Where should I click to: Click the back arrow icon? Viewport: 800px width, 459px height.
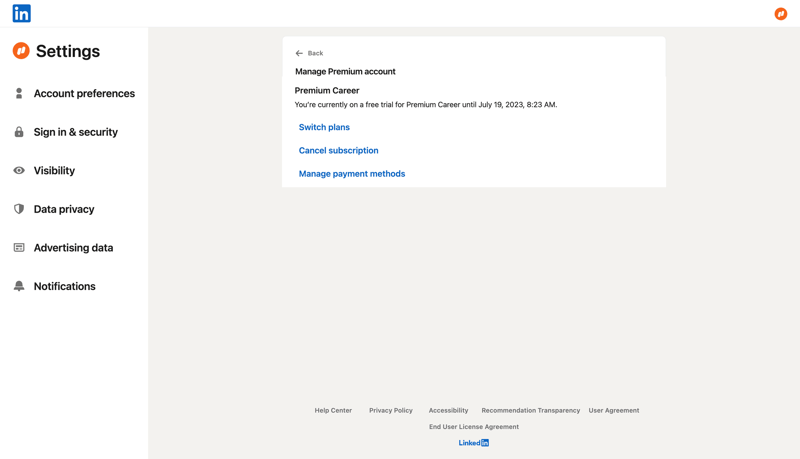click(x=299, y=53)
